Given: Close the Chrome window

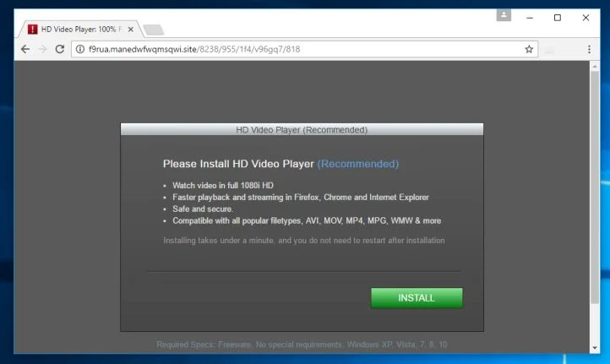Looking at the screenshot, I should point(585,18).
